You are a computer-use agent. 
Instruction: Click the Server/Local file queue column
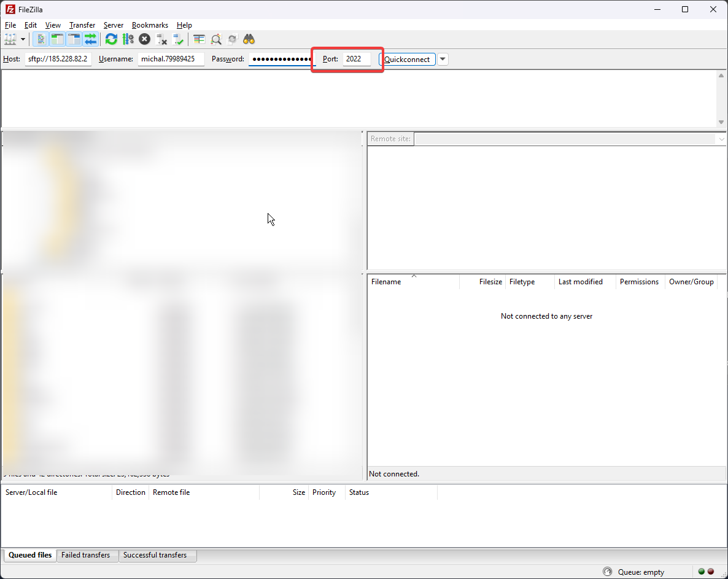(56, 492)
